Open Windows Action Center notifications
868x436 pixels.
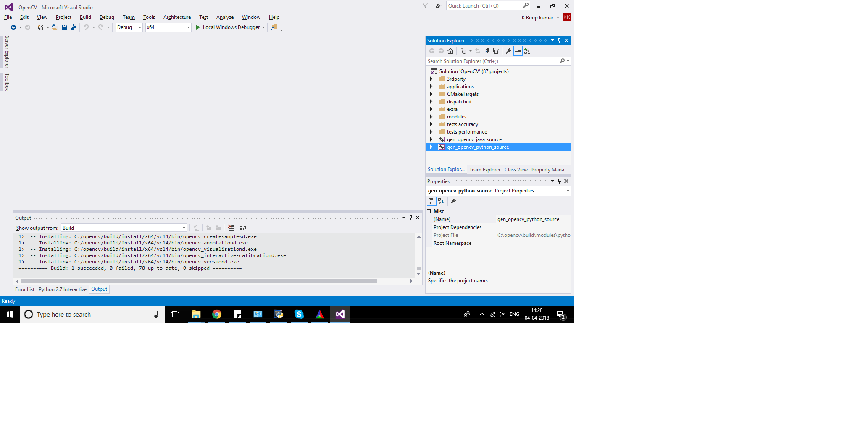pyautogui.click(x=561, y=314)
